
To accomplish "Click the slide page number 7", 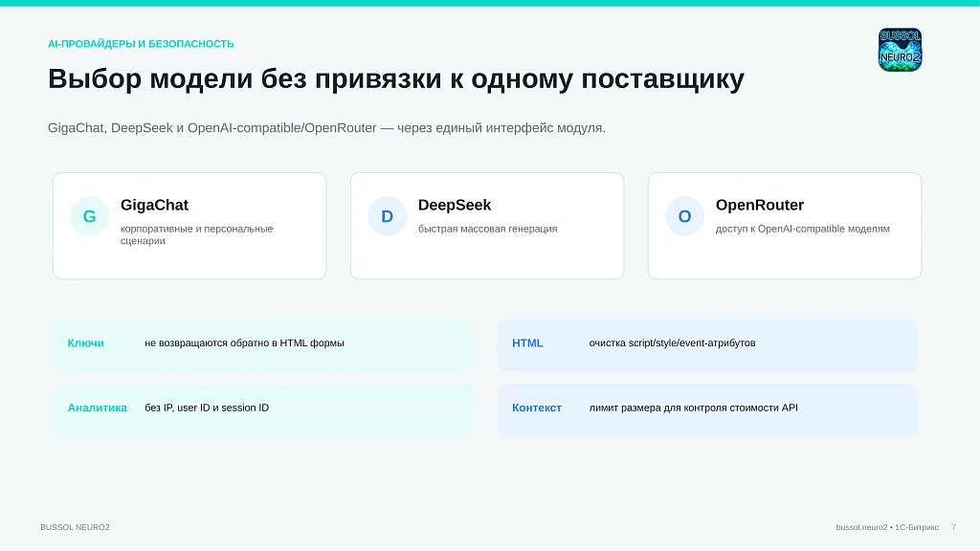I will [x=954, y=527].
